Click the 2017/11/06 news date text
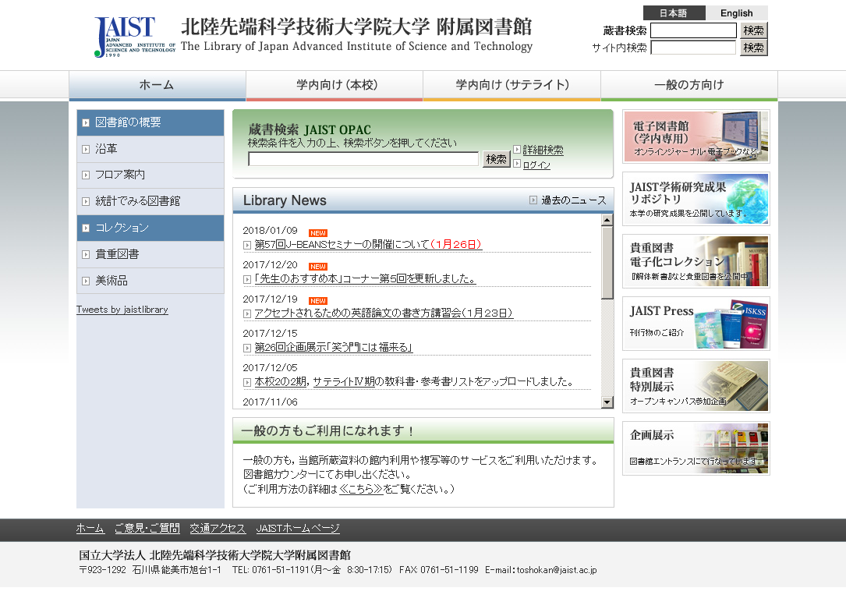Screen dimensions: 846x616 (x=270, y=402)
